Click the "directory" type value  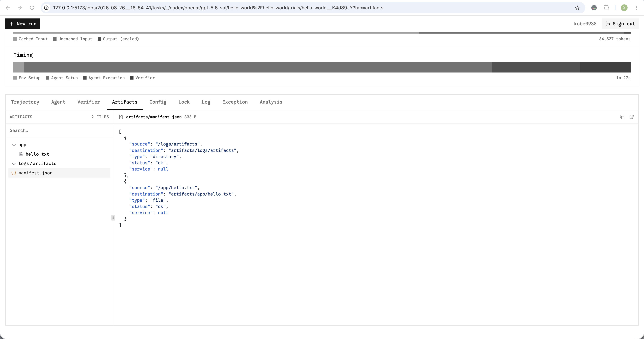click(165, 157)
